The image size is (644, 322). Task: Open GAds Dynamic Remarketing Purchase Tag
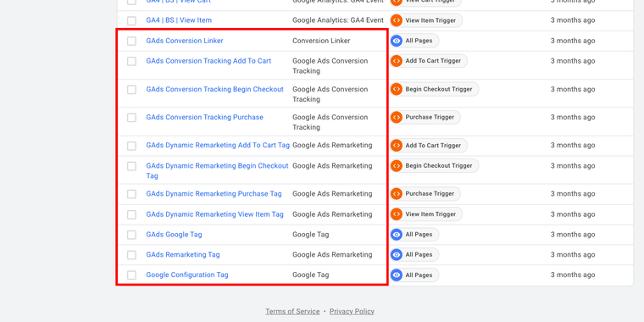(x=214, y=193)
